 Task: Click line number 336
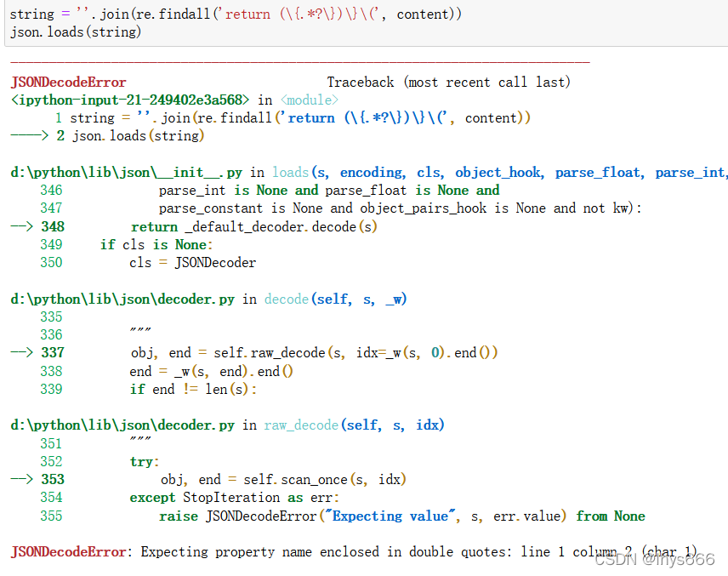pyautogui.click(x=51, y=335)
